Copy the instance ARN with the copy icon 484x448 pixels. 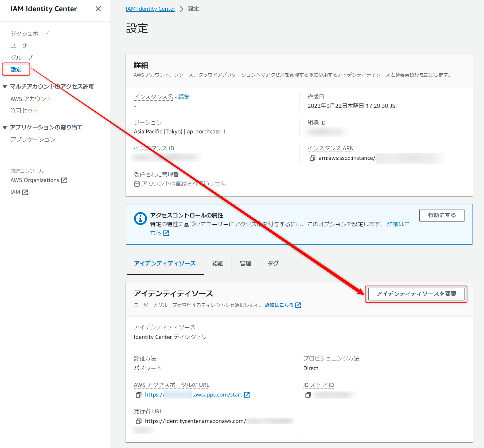click(x=312, y=158)
